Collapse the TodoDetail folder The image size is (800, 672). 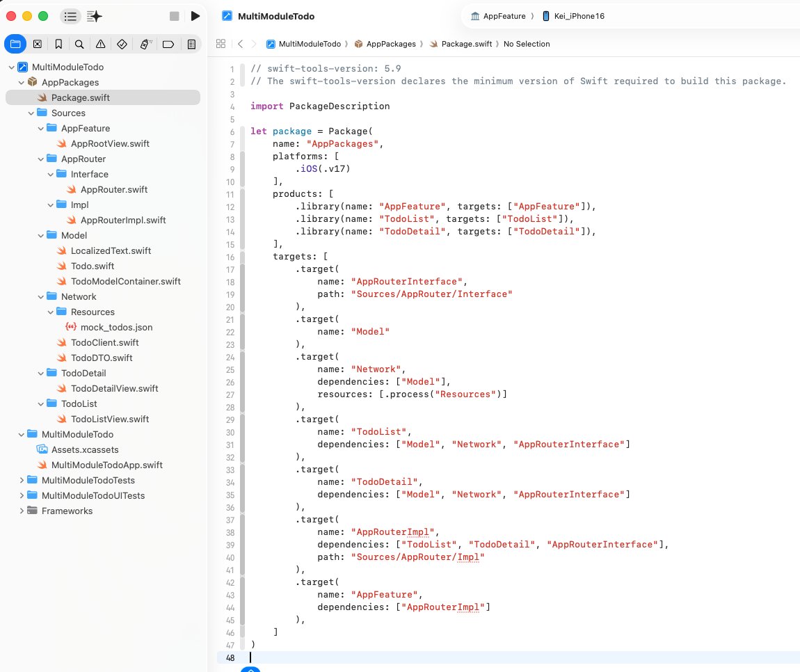click(x=40, y=373)
